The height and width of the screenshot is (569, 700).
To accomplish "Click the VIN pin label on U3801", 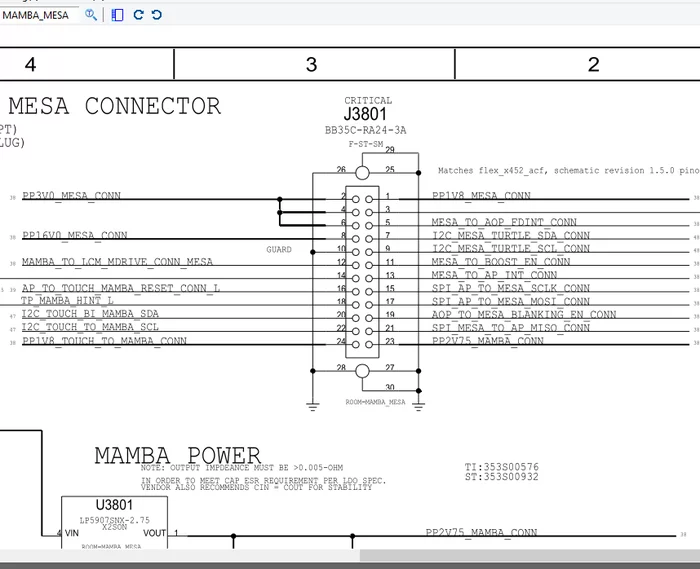I will click(71, 533).
